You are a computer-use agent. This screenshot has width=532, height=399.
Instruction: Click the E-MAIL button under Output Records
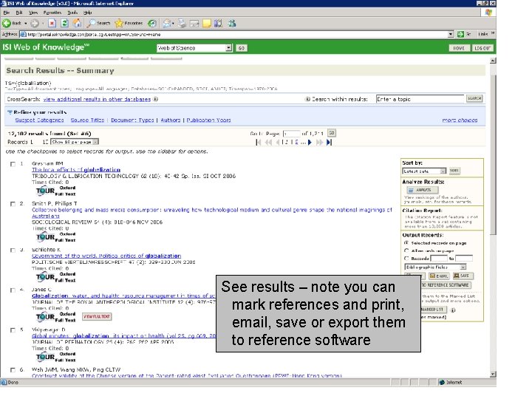tap(439, 276)
